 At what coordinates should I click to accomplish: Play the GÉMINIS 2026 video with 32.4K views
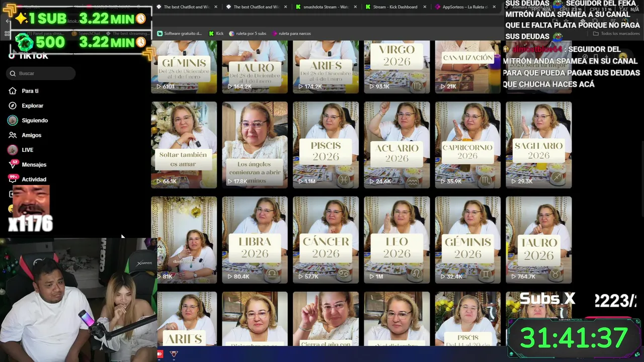(x=468, y=240)
